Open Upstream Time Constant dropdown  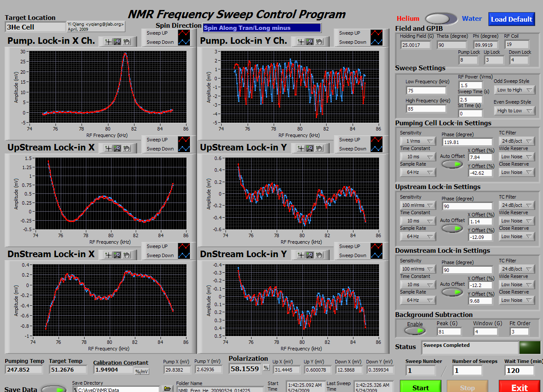tap(418, 221)
